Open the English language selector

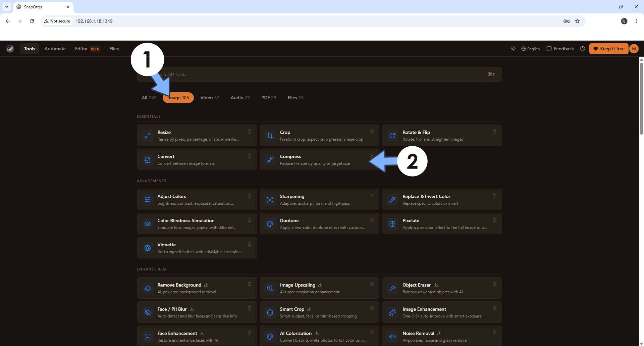point(531,49)
